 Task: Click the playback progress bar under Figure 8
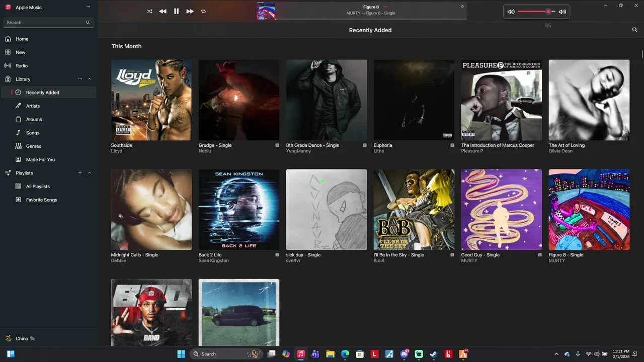(371, 20)
